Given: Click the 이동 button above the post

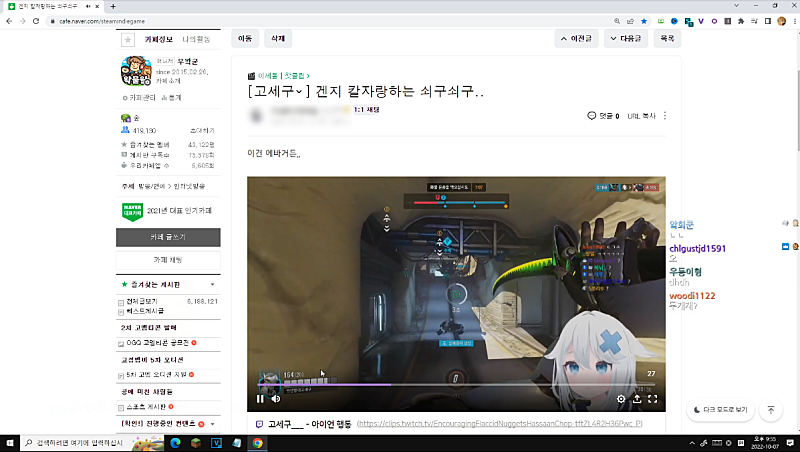Looking at the screenshot, I should 245,38.
